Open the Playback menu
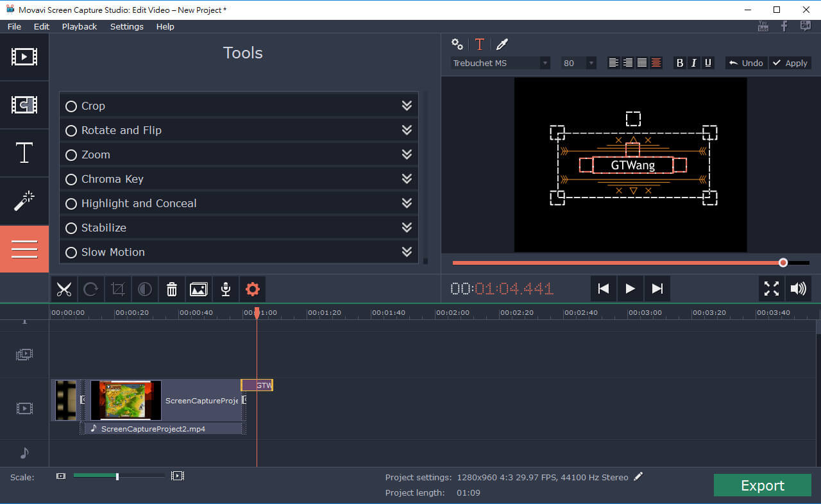Screen dimensions: 821x504 click(80, 26)
